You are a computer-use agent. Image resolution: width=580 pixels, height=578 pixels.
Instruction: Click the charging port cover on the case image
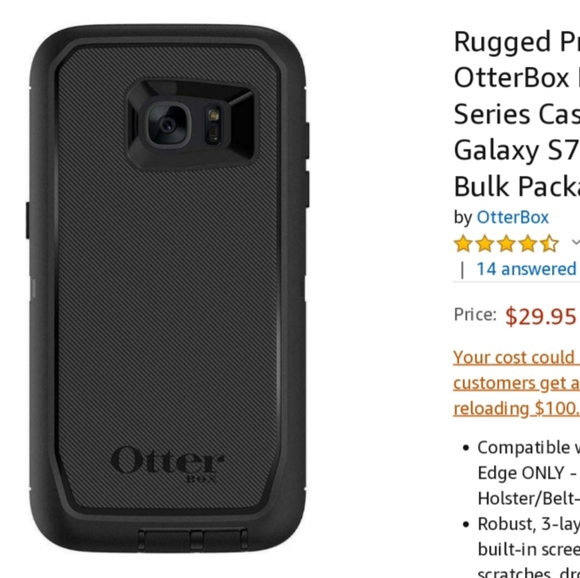point(192,541)
